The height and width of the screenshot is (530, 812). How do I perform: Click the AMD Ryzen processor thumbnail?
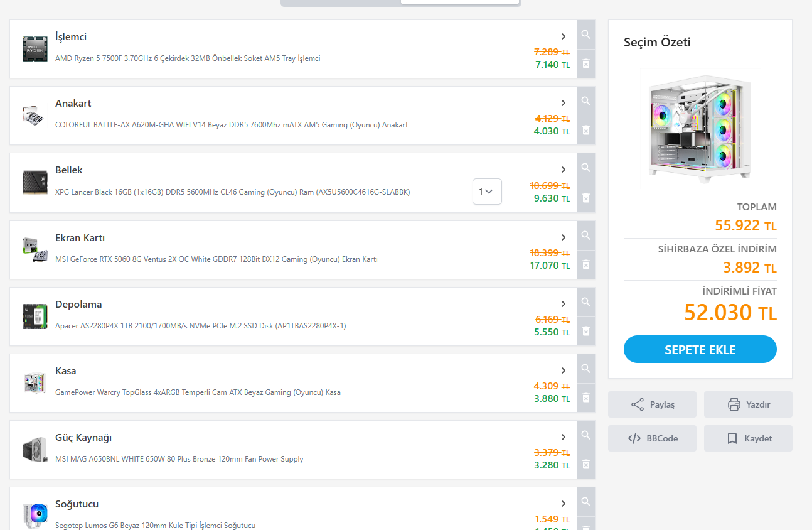point(35,49)
